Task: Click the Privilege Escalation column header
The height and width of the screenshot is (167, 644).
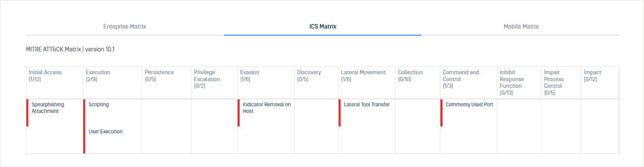Action: 215,83
